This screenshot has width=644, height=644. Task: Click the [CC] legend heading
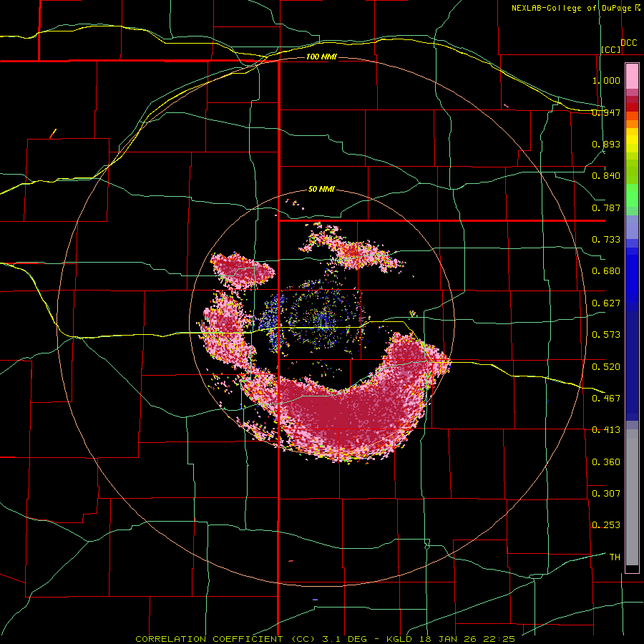(611, 49)
